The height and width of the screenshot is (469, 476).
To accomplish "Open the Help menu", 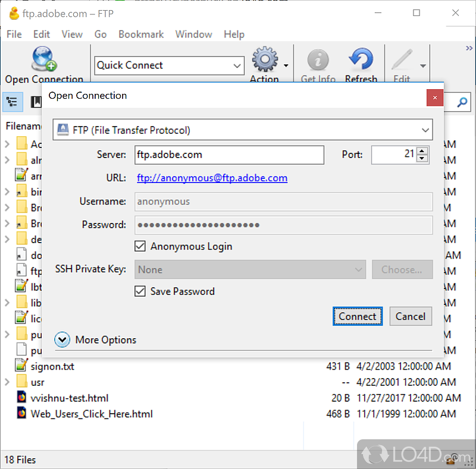I will (234, 34).
